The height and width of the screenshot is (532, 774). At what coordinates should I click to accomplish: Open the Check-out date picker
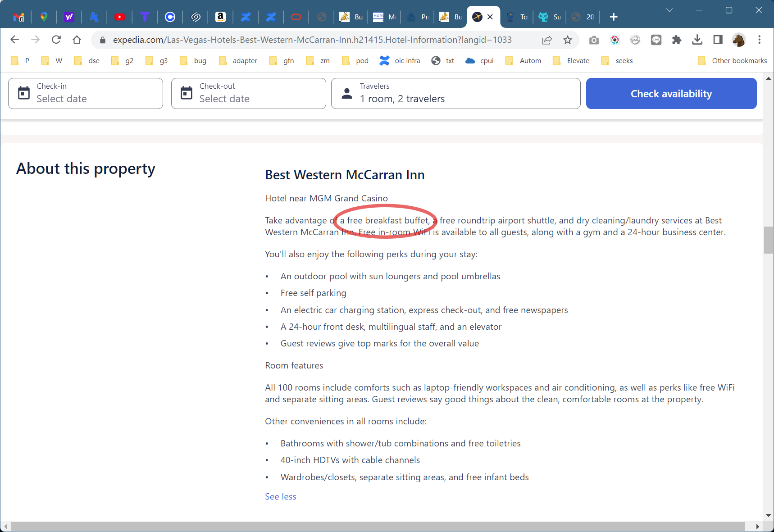pyautogui.click(x=248, y=94)
